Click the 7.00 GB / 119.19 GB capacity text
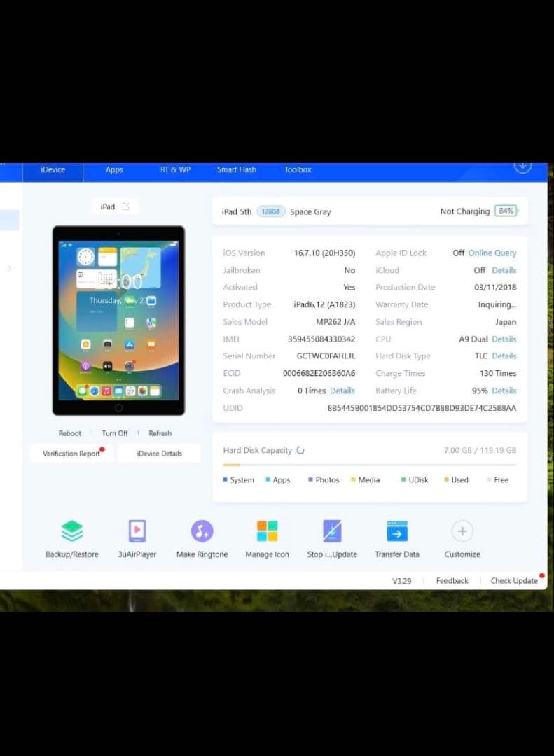Screen dimensions: 554x756 pyautogui.click(x=480, y=450)
